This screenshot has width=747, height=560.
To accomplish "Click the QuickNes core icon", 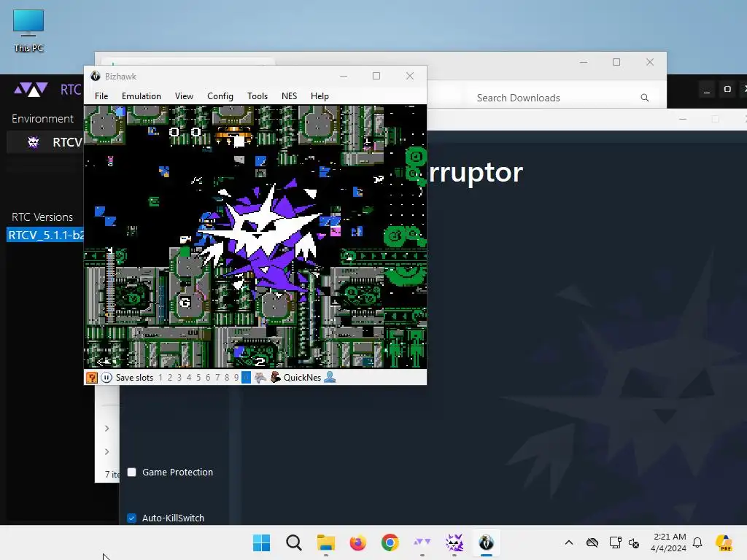I will click(x=276, y=378).
